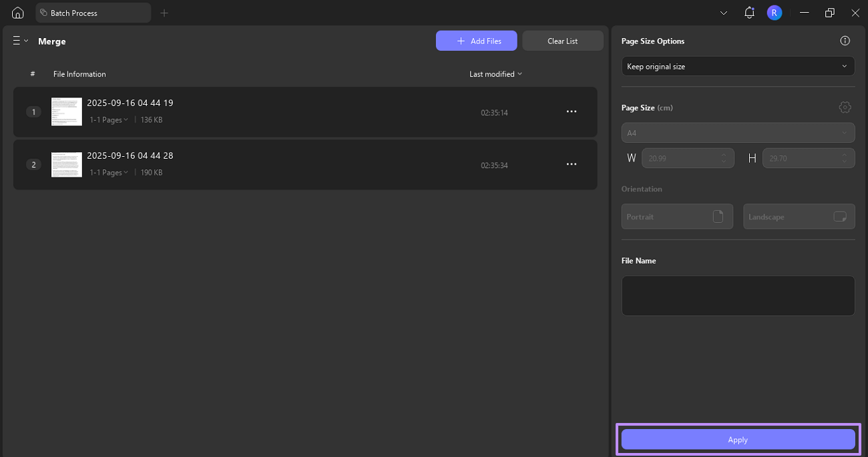The width and height of the screenshot is (868, 457).
Task: Open the Merge list menu icon
Action: click(20, 41)
